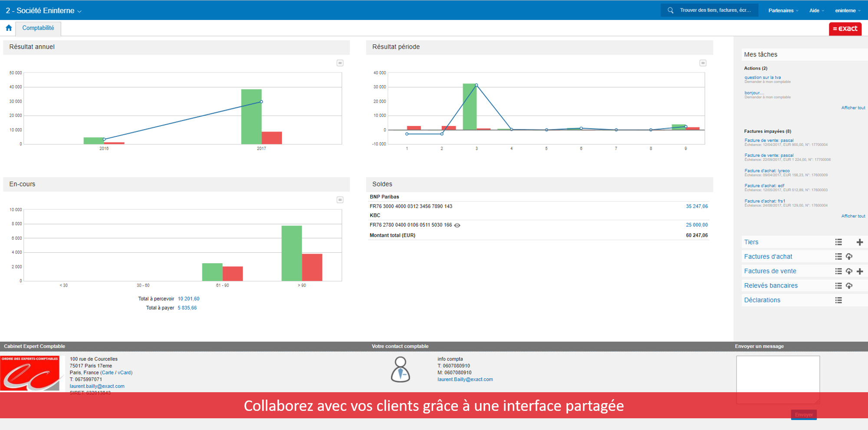Click KBC balance 25 000,00
The image size is (868, 430).
(697, 225)
